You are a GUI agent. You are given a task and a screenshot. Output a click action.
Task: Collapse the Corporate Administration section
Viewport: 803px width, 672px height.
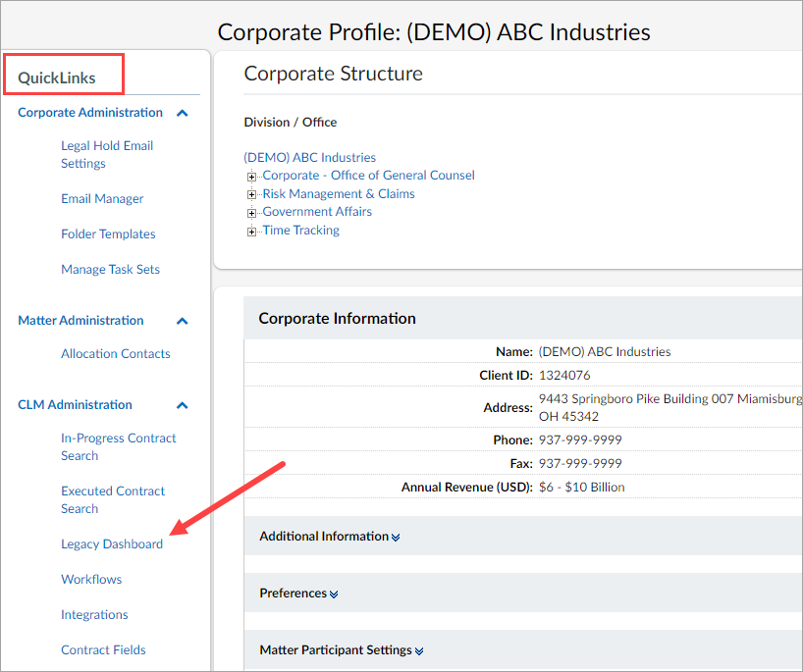pyautogui.click(x=182, y=112)
